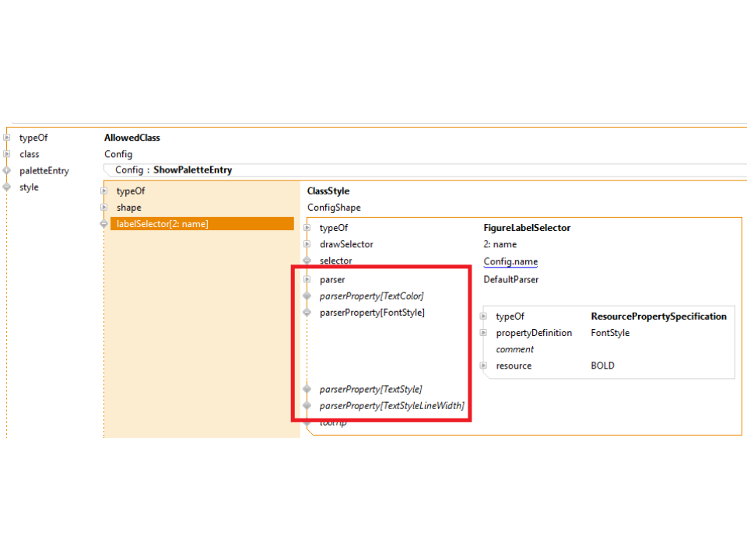Click the diamond icon next to labelSelector

[x=103, y=224]
